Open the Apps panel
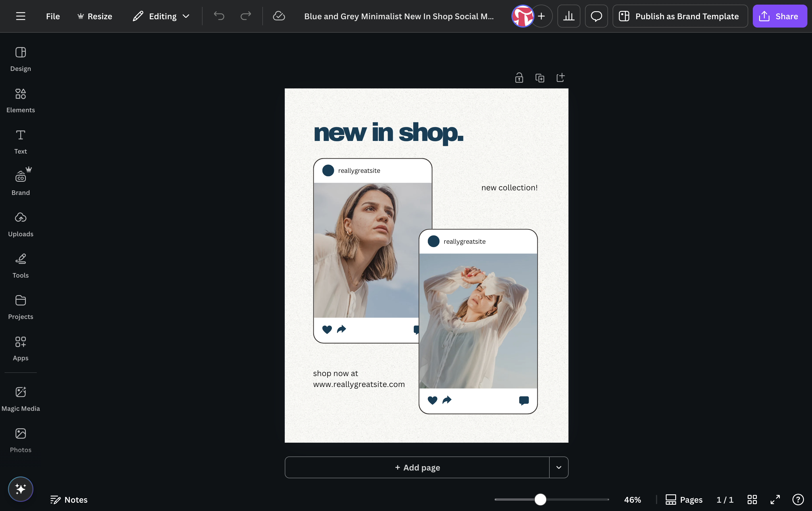The width and height of the screenshot is (812, 511). pyautogui.click(x=21, y=348)
